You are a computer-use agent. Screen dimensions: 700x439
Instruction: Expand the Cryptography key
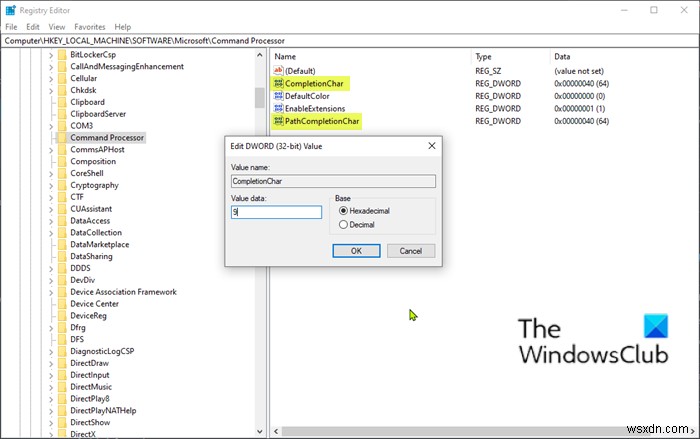(x=50, y=185)
